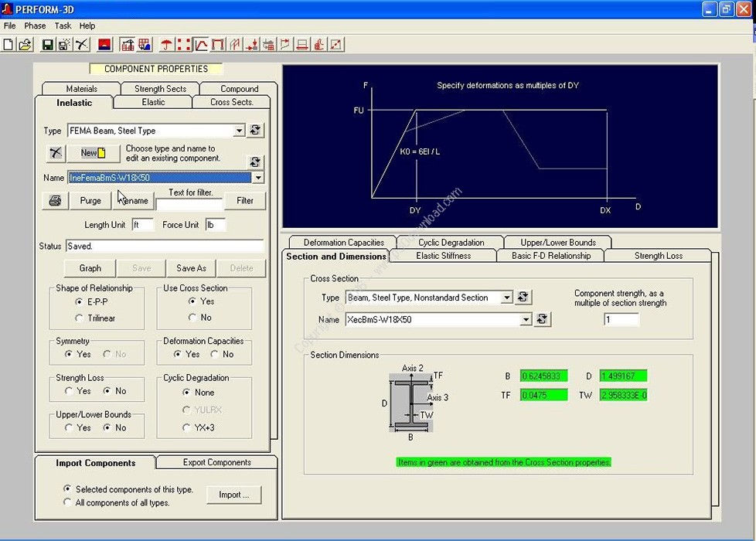Click the Open folder toolbar icon
The height and width of the screenshot is (541, 756).
(25, 45)
